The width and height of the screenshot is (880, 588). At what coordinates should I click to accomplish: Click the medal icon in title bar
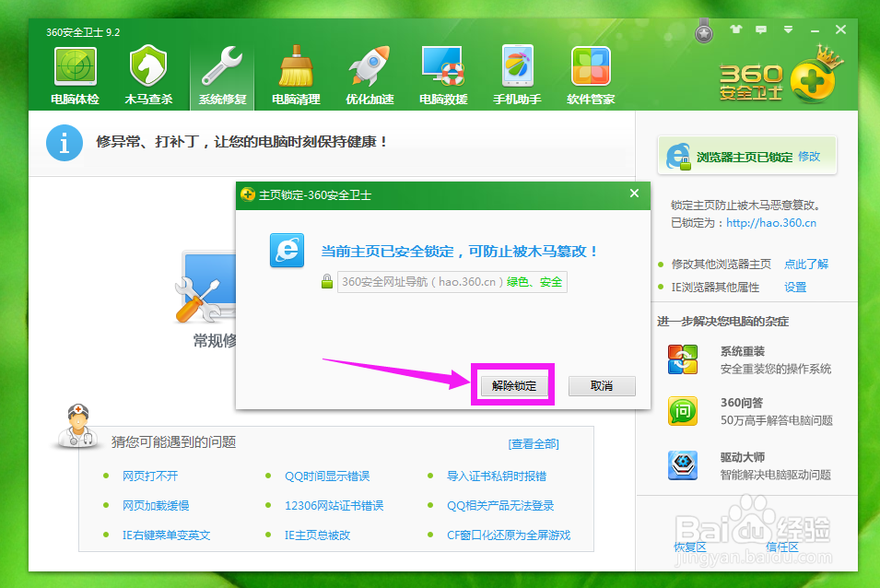(x=704, y=31)
